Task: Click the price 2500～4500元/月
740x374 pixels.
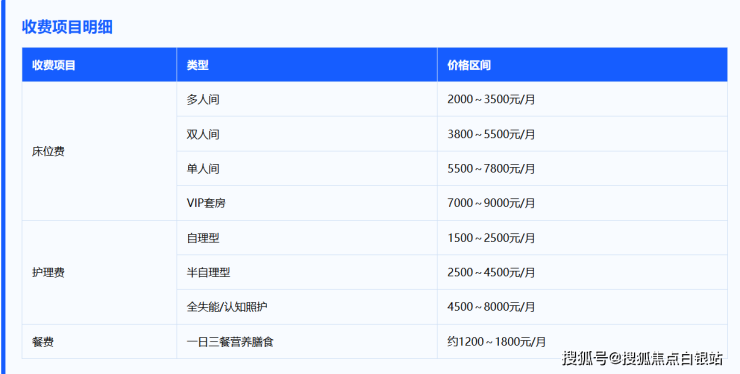Action: point(491,272)
